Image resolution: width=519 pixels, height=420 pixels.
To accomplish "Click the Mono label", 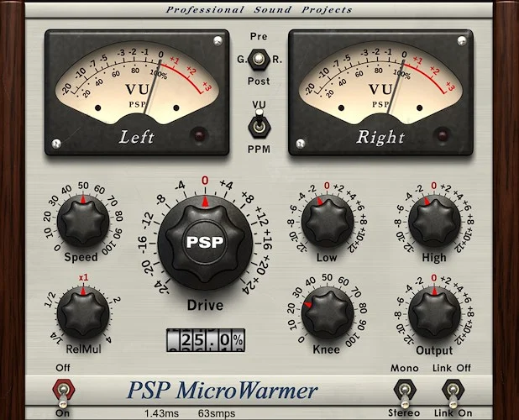I will click(405, 368).
